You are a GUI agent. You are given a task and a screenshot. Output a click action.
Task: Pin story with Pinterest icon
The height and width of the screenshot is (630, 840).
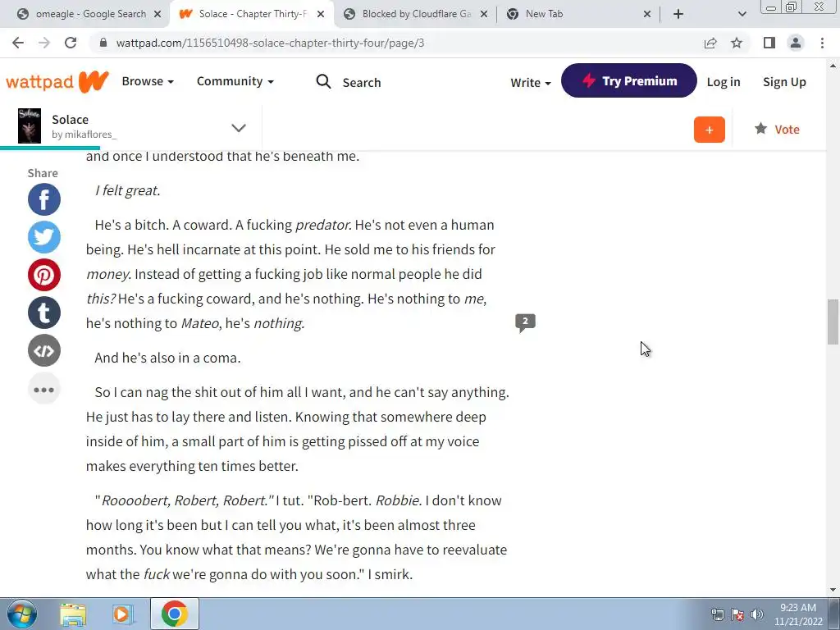pos(44,275)
